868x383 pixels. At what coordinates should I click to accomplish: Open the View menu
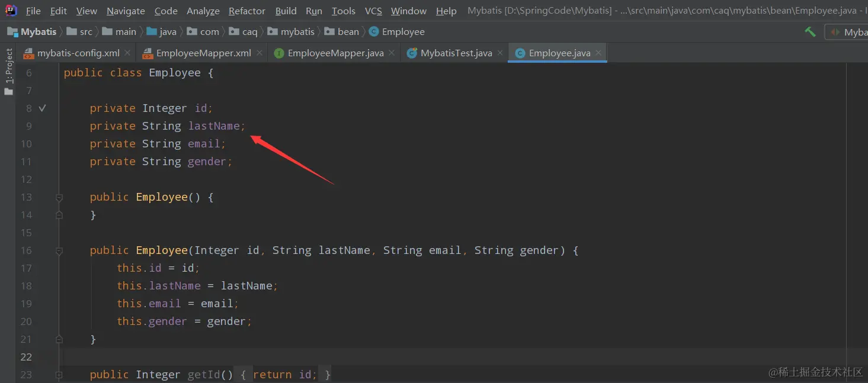coord(87,11)
